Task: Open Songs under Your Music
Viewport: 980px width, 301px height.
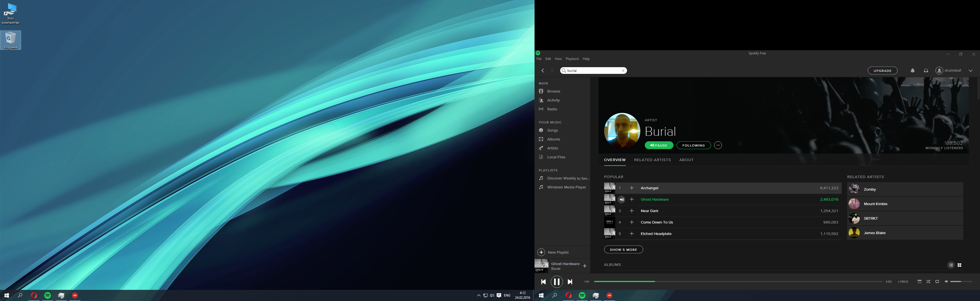Action: pos(552,130)
